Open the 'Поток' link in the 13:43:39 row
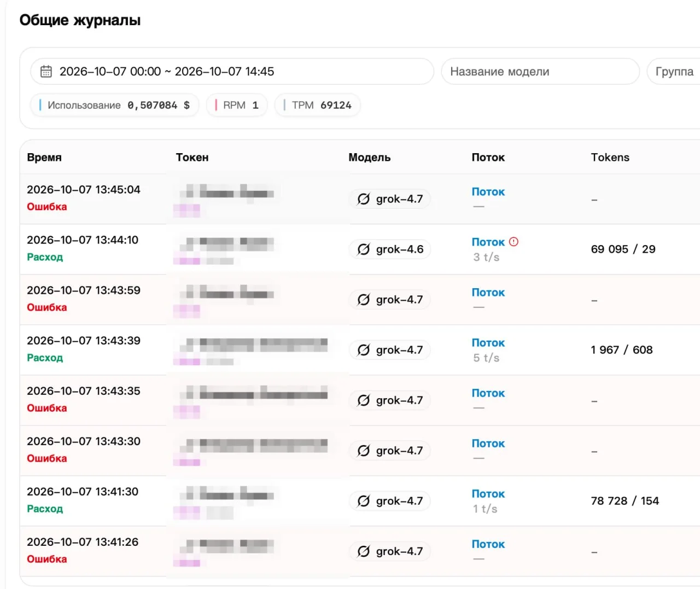The width and height of the screenshot is (700, 589). click(x=488, y=343)
